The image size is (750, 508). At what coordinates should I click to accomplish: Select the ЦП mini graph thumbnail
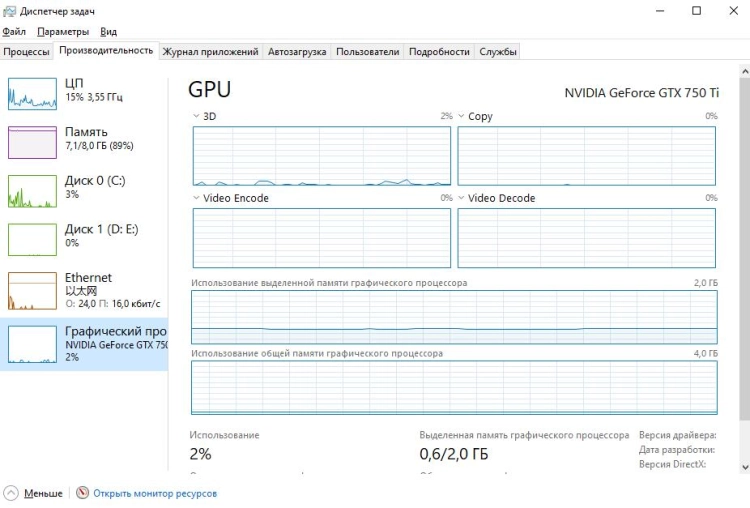(x=33, y=94)
